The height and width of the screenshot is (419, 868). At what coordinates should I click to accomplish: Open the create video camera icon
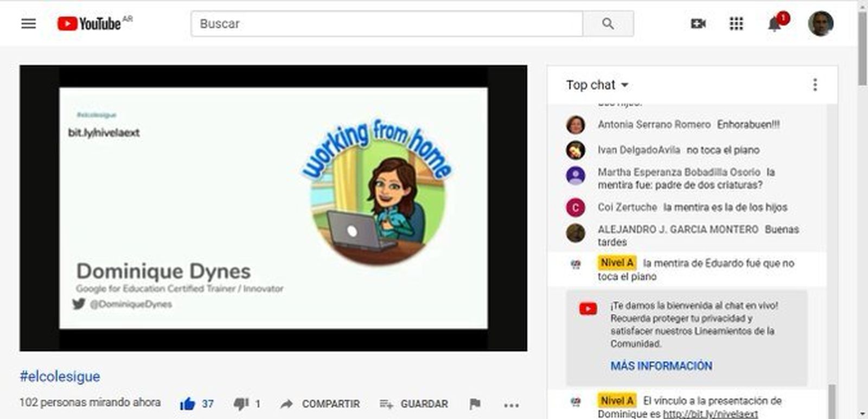point(698,24)
